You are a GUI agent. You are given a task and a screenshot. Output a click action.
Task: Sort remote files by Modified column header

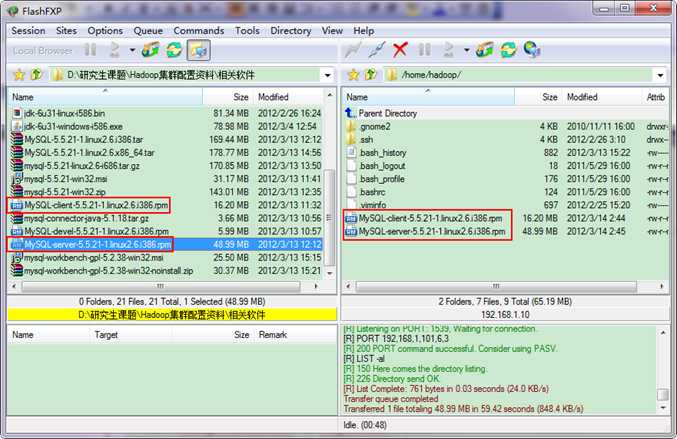click(602, 97)
